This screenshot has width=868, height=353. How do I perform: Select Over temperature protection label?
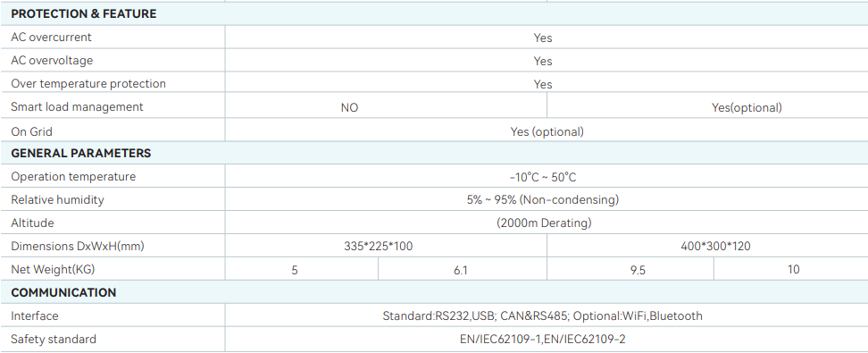click(x=88, y=84)
